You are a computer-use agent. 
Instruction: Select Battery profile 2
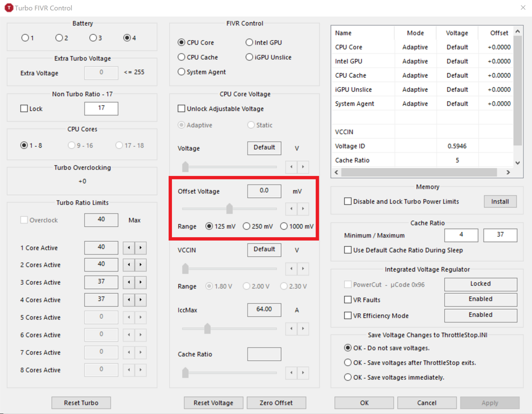coord(59,38)
